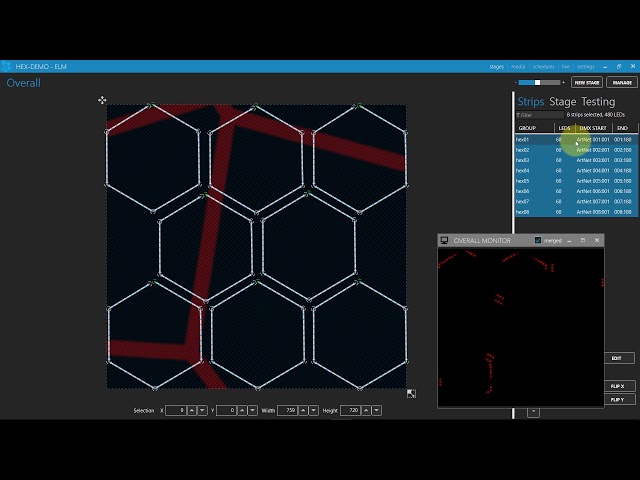Open the live section in the title bar

click(x=565, y=67)
